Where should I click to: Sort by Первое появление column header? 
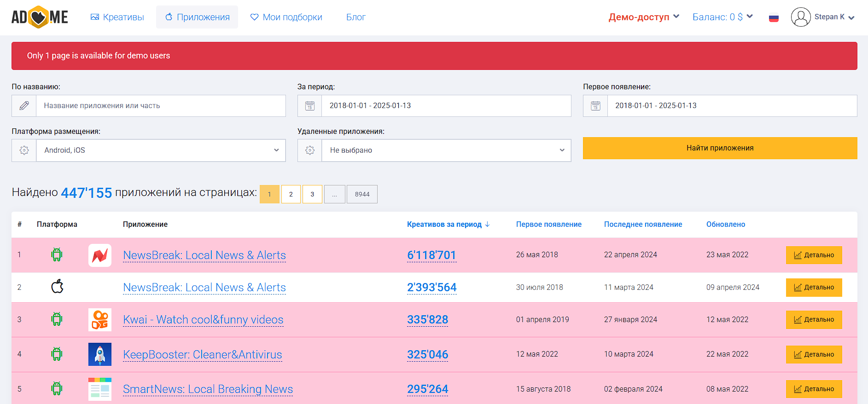click(548, 225)
